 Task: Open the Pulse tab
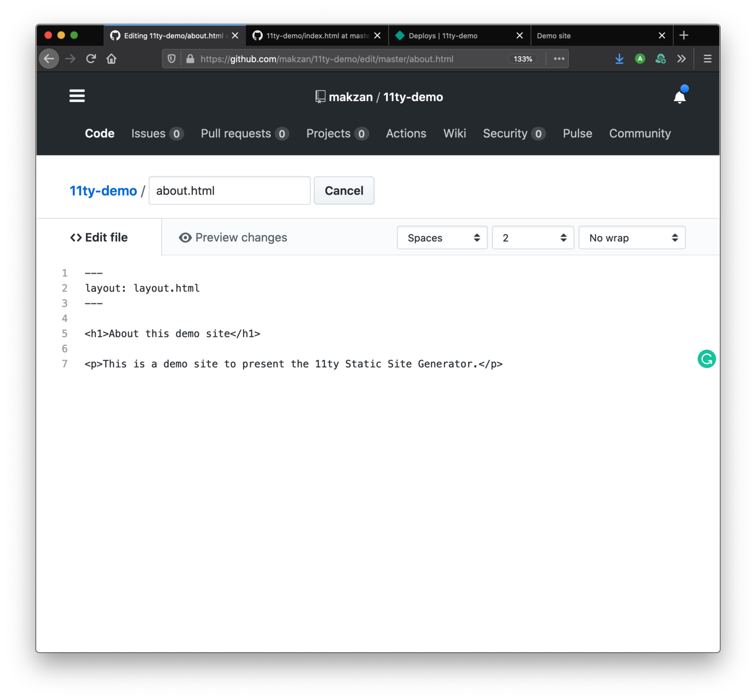coord(578,133)
